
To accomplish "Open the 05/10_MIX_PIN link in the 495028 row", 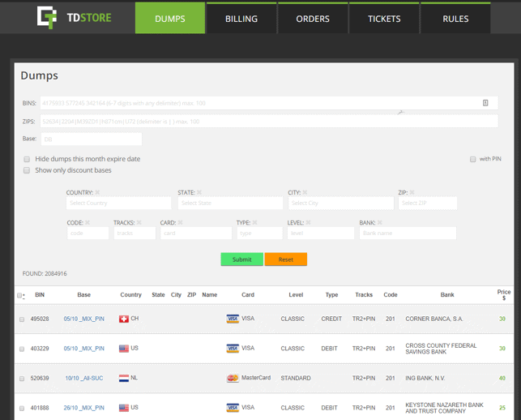I will click(x=83, y=319).
